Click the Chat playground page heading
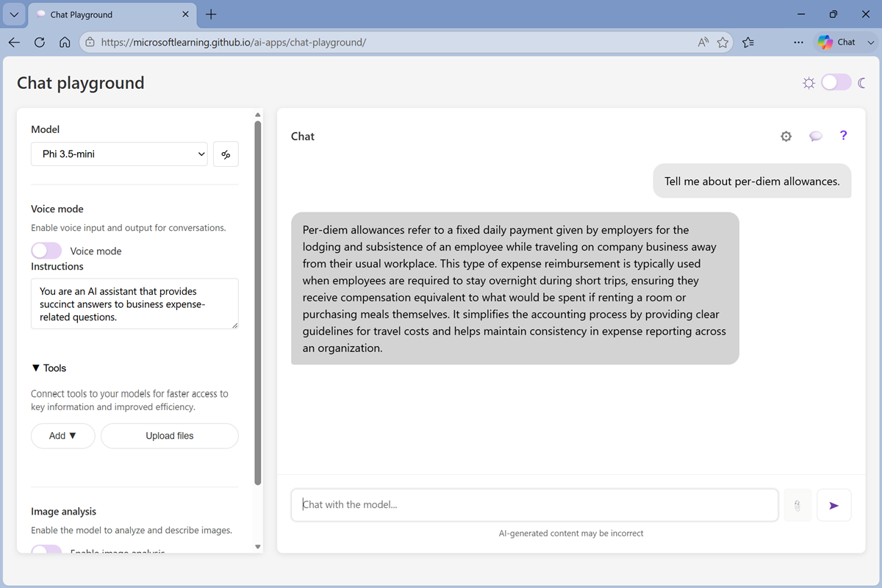The width and height of the screenshot is (882, 588). 81,83
